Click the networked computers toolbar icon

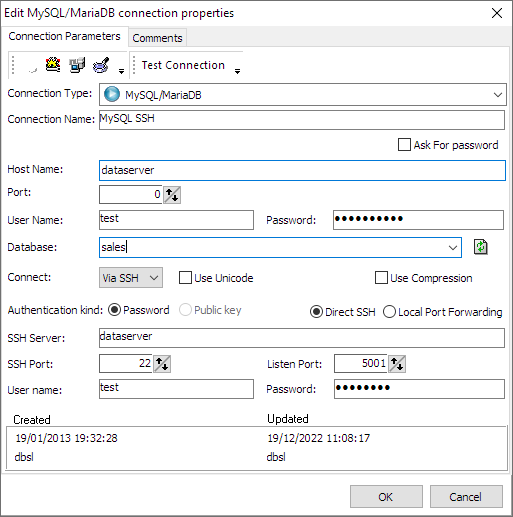pos(77,65)
